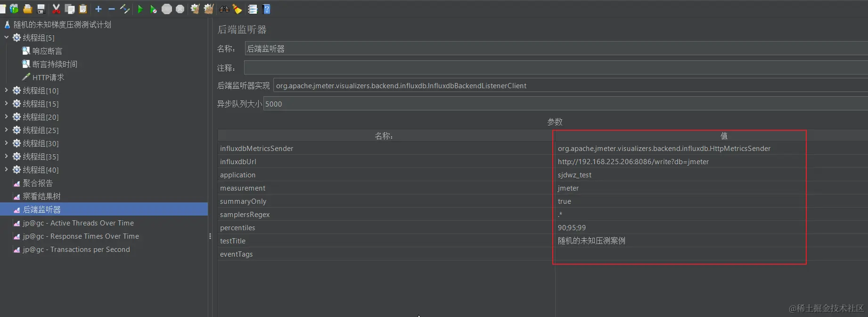Click the panel divider collapse handle dots
868x317 pixels.
[210, 236]
